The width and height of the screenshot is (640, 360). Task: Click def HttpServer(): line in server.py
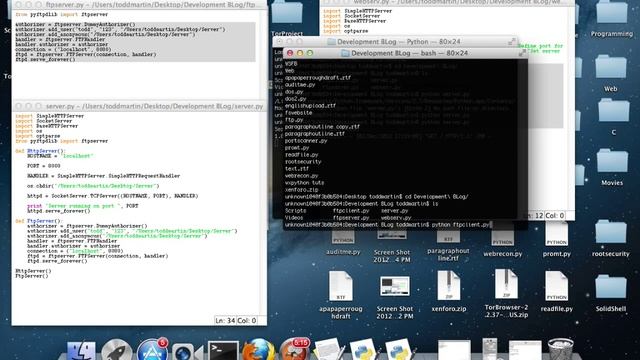[40, 151]
